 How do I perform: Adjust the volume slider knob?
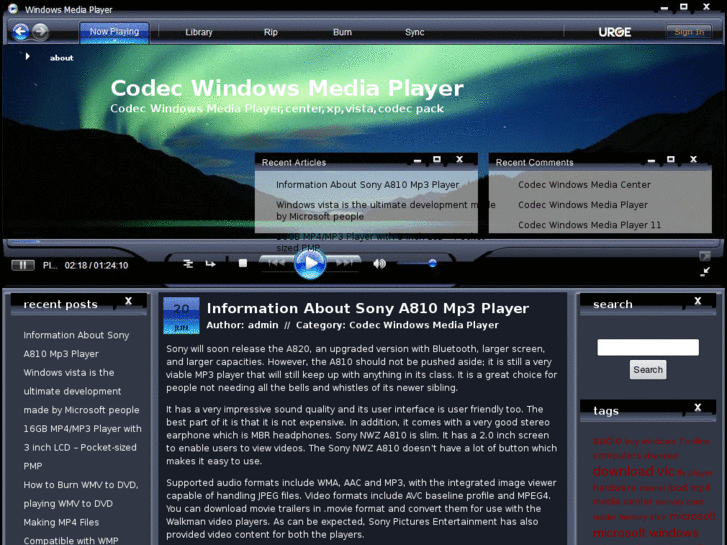[432, 263]
